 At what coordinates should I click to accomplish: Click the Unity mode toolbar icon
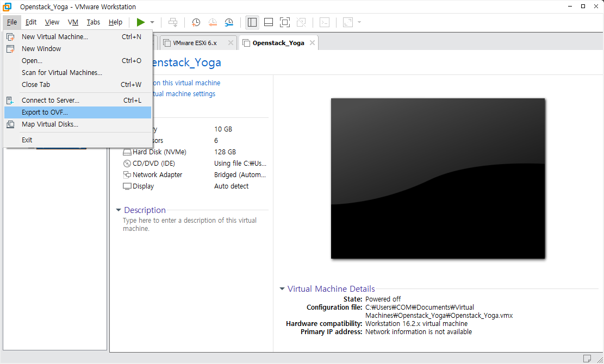301,22
